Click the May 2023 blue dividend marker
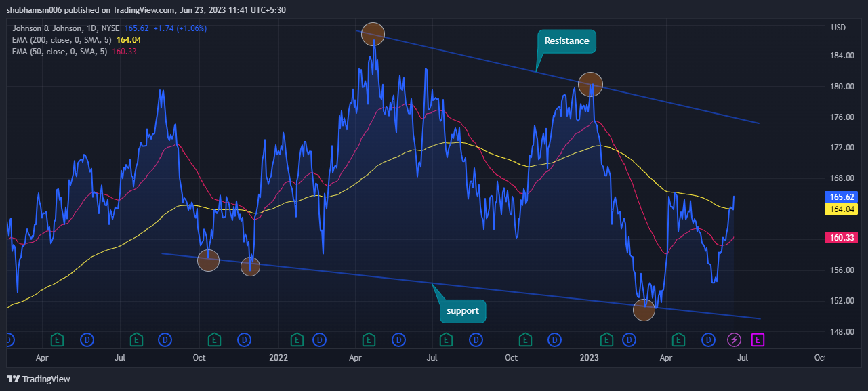Screen dimensions: 868x391 [x=709, y=339]
